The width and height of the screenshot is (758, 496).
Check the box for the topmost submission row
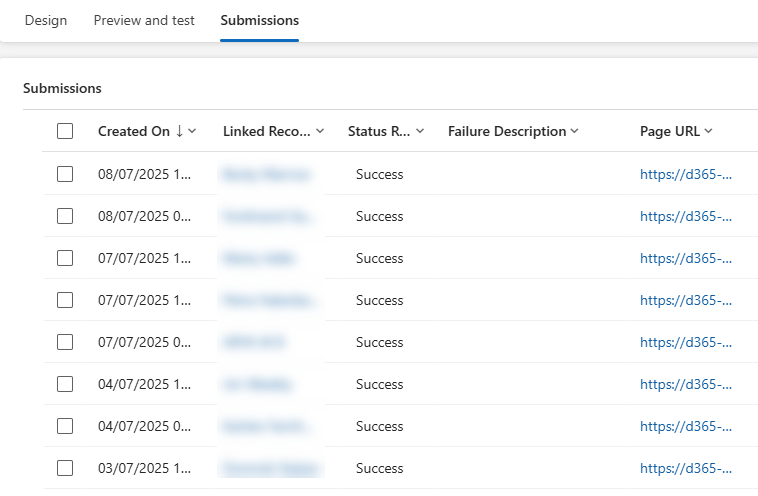point(65,174)
